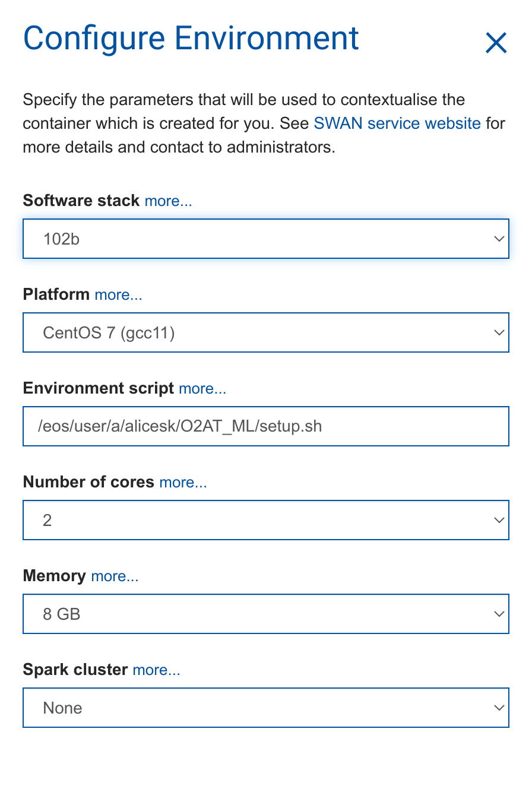Click the chevron arrow on Software stack select

[498, 239]
